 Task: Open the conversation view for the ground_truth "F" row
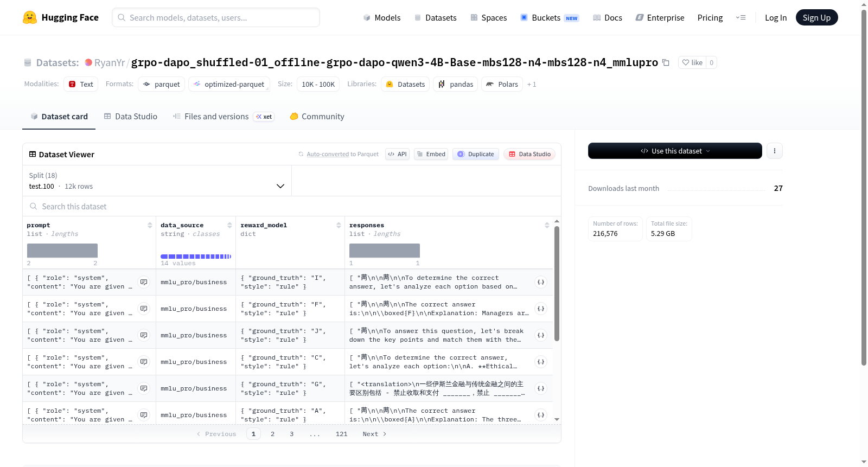click(x=144, y=309)
